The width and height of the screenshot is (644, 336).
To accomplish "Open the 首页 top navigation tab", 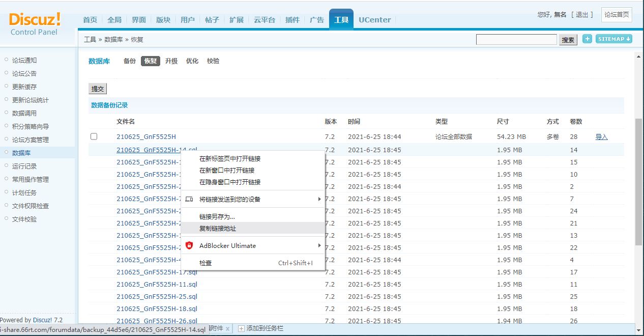I will pos(90,20).
